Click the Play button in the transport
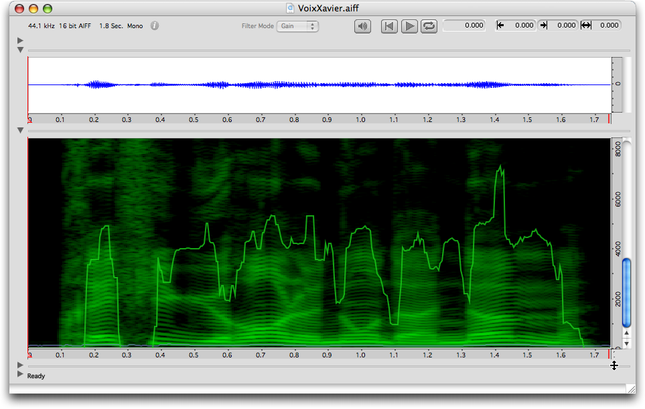 click(x=409, y=26)
